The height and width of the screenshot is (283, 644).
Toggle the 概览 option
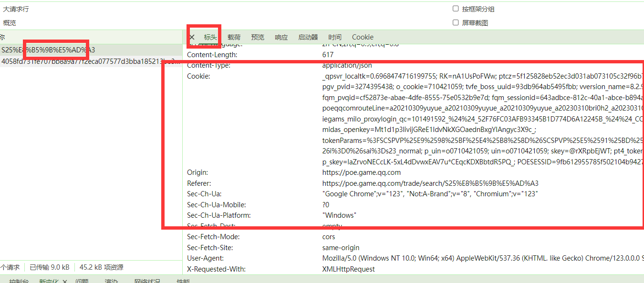click(10, 22)
